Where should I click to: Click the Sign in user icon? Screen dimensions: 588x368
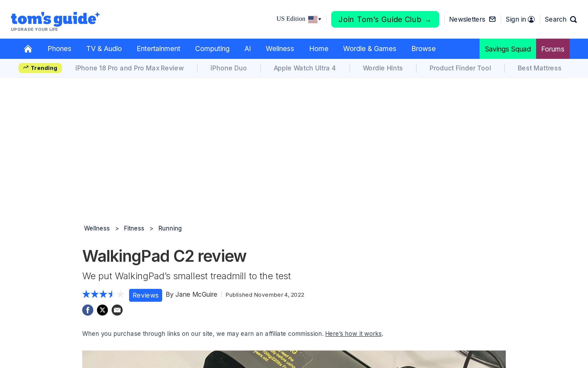pyautogui.click(x=531, y=20)
